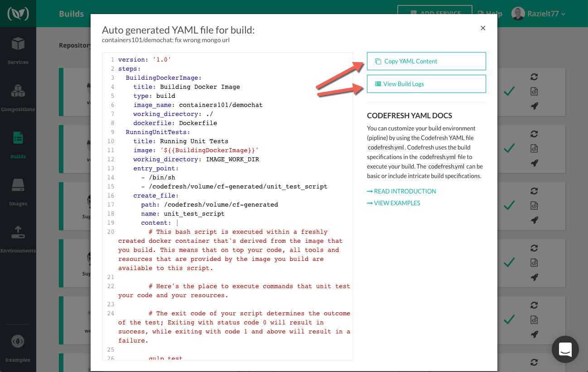The width and height of the screenshot is (588, 372).
Task: Click rocket launch icon on fourth build row
Action: click(534, 277)
